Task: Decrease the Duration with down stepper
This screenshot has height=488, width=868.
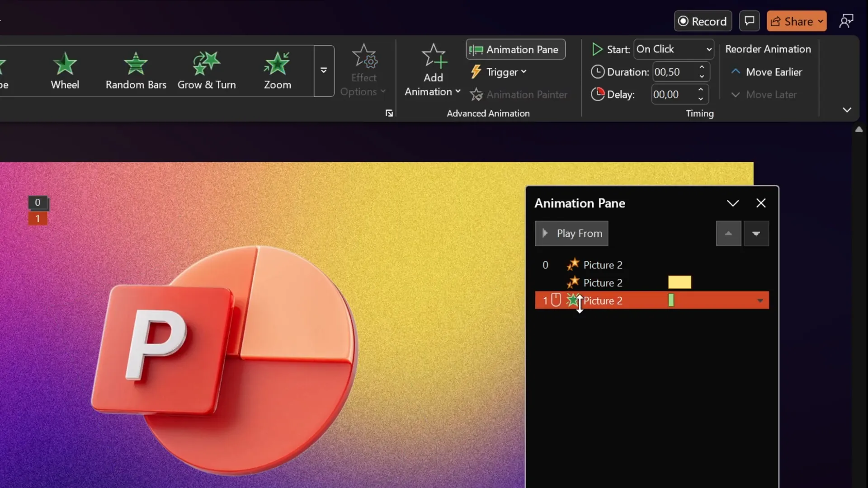Action: point(702,76)
